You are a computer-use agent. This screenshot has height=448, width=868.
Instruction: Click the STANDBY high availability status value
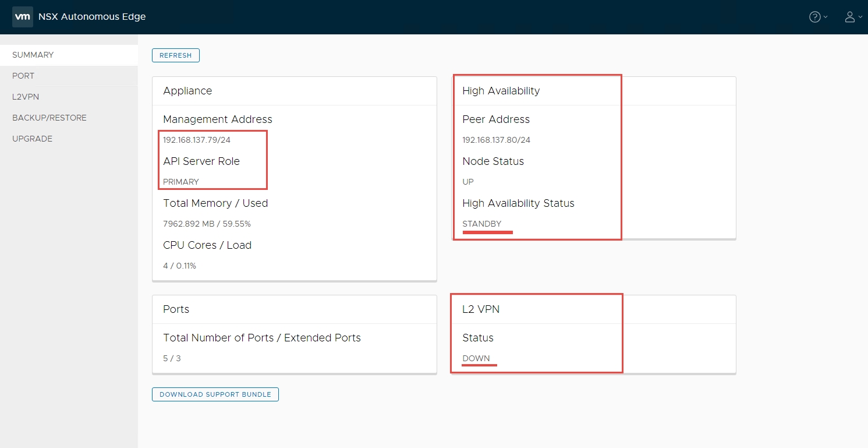pos(481,224)
